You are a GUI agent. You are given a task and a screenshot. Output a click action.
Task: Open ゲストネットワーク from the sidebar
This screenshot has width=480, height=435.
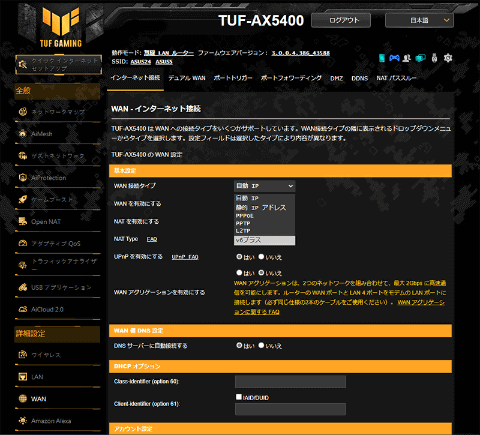pyautogui.click(x=58, y=156)
